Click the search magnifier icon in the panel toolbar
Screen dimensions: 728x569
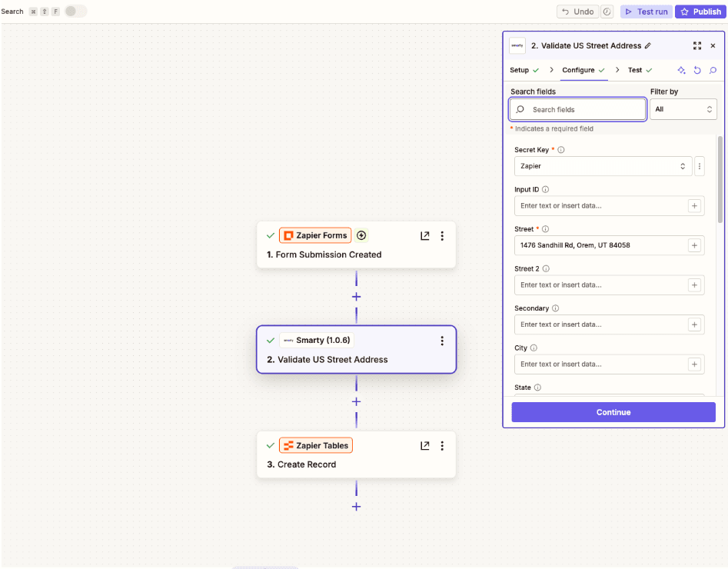(x=713, y=70)
